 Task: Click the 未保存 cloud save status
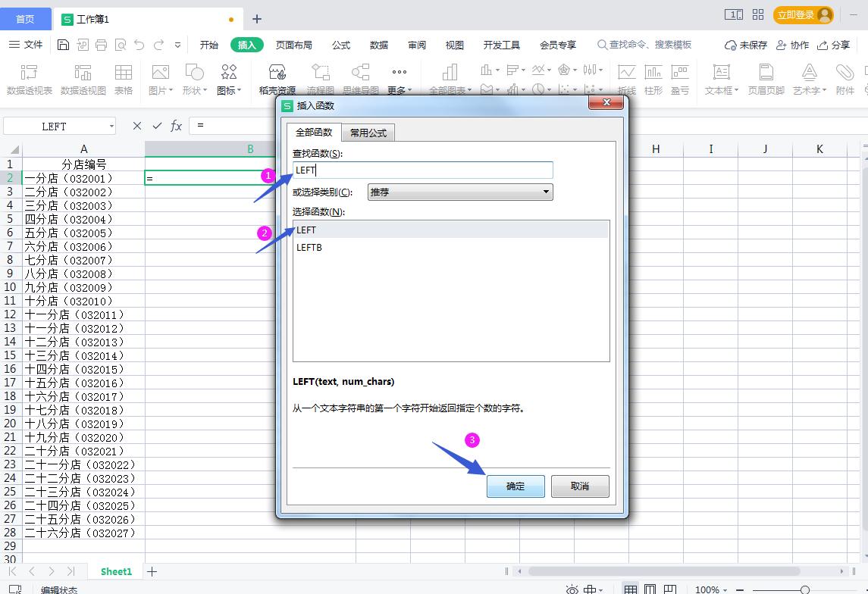pyautogui.click(x=746, y=45)
